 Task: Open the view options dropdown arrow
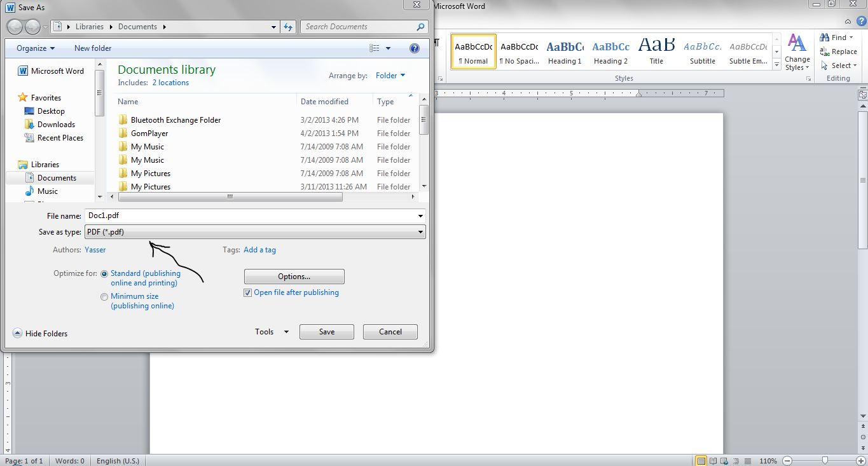tap(388, 48)
